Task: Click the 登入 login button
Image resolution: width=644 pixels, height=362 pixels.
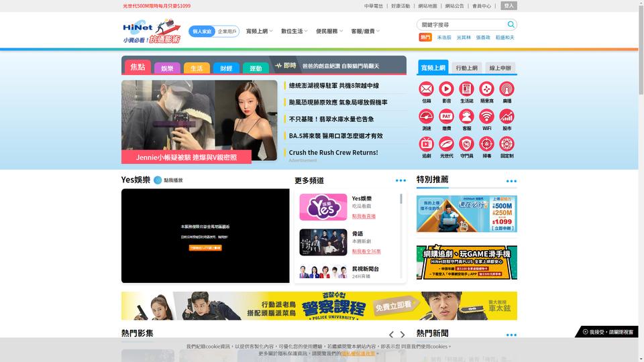Action: tap(509, 6)
